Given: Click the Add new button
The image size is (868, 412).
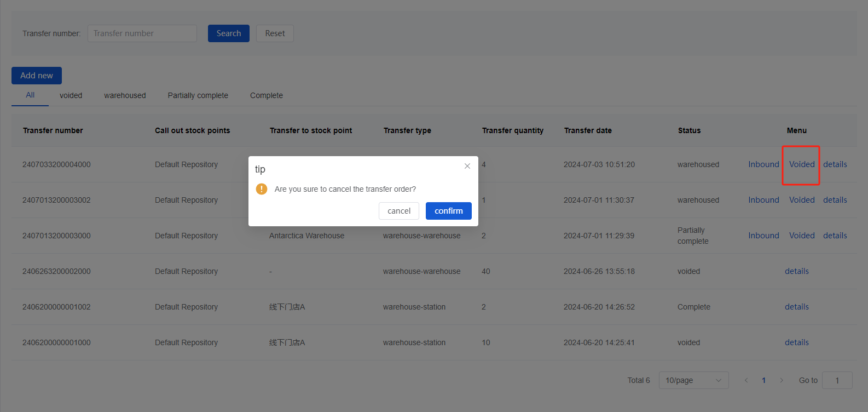Looking at the screenshot, I should [x=37, y=76].
